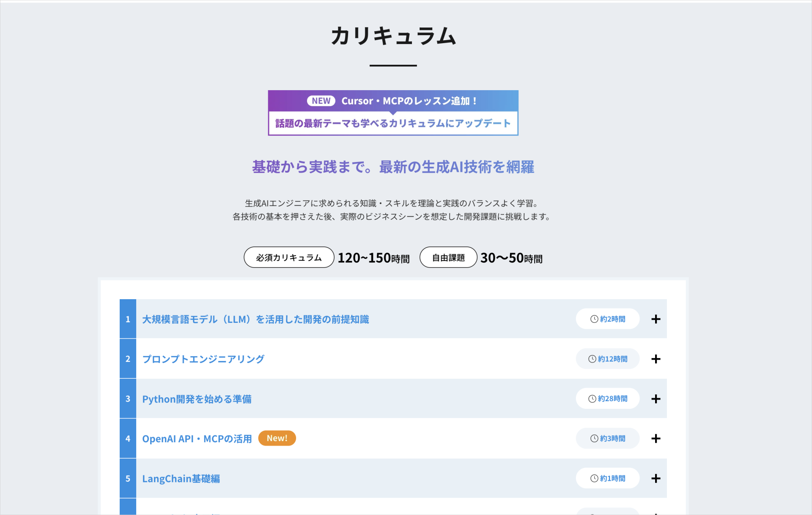Expand the Python開発を始める準備 plus icon

click(656, 399)
